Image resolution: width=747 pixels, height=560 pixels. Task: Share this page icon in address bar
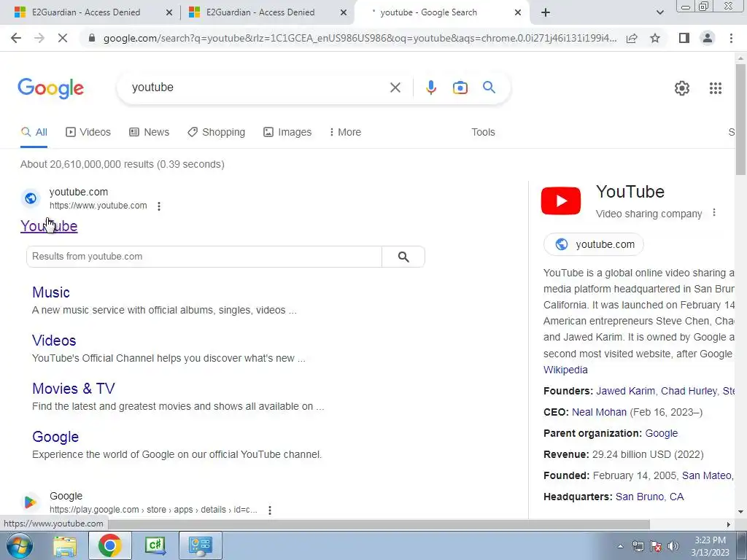click(x=632, y=38)
